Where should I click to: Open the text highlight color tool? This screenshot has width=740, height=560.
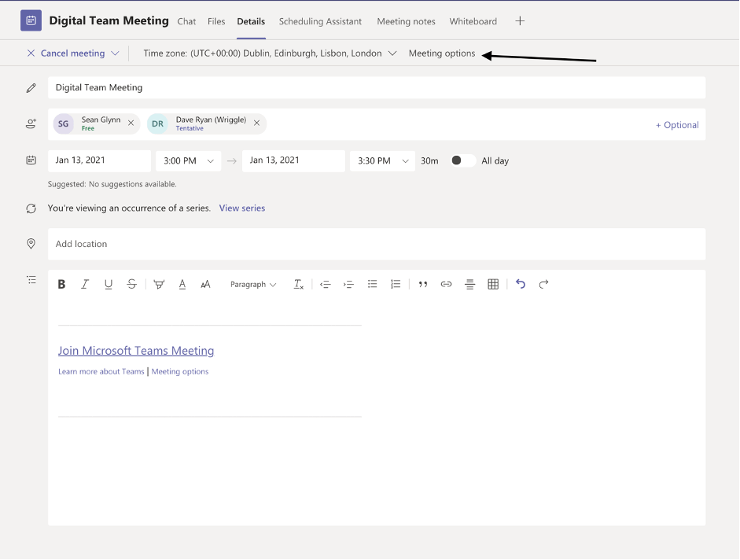[159, 284]
